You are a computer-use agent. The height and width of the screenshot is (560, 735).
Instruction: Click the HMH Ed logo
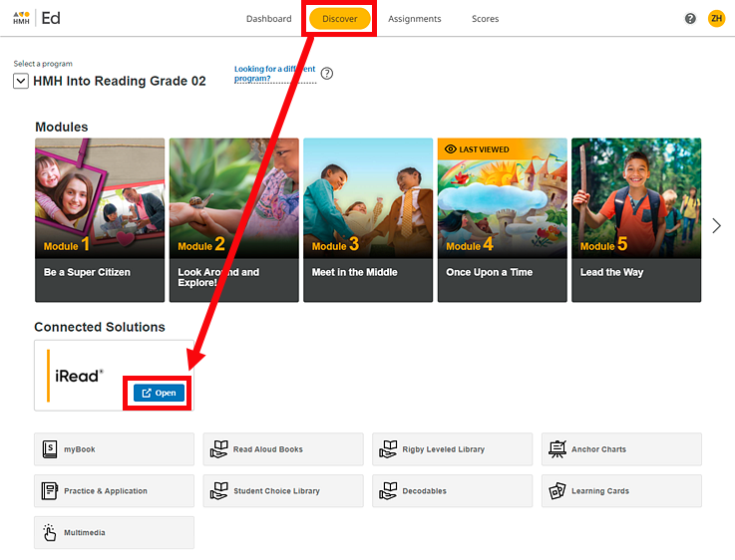37,18
